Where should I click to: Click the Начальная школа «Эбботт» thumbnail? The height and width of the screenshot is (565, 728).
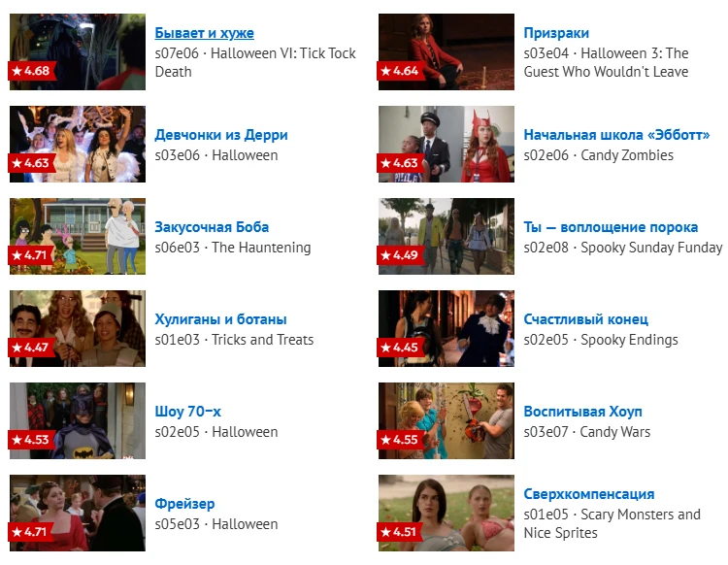[447, 144]
